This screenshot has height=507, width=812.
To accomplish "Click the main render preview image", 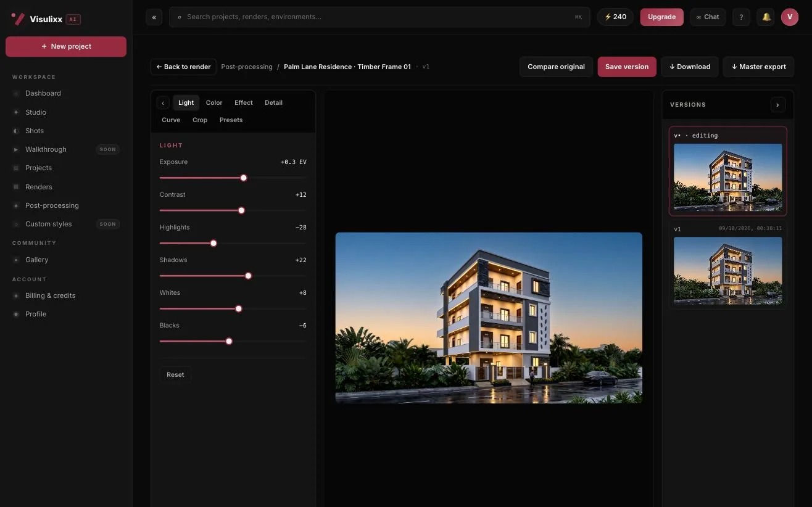I will point(489,318).
